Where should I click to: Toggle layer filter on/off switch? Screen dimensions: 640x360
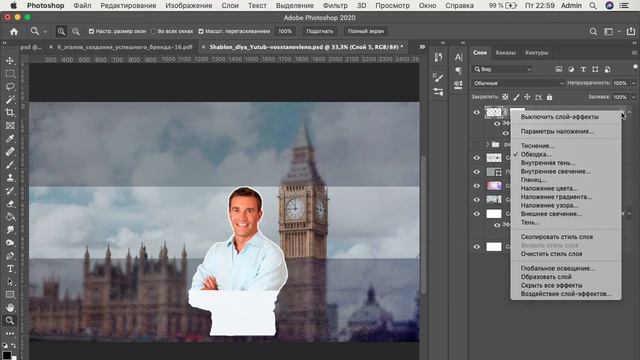pos(635,67)
